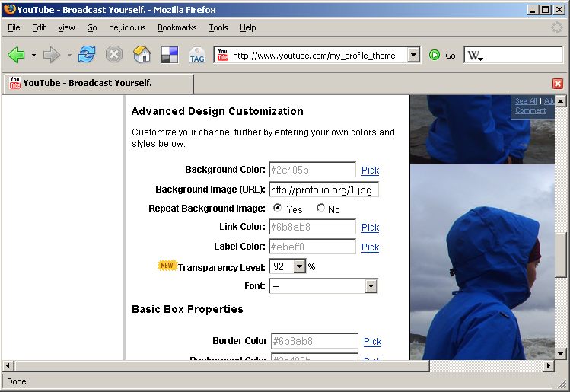Click Pick next to Label Color
This screenshot has width=570, height=392.
[370, 247]
